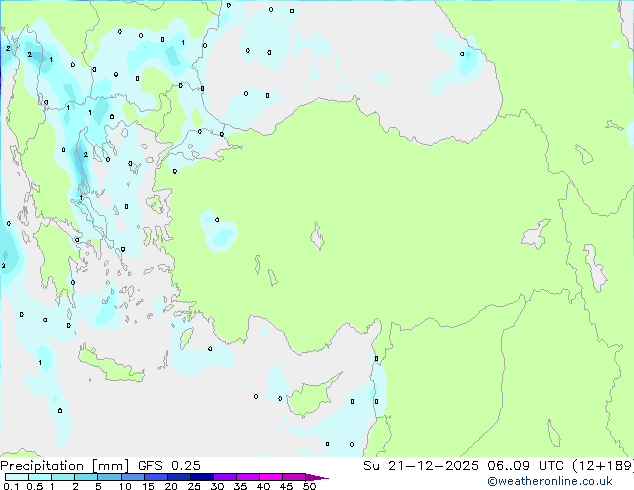This screenshot has width=634, height=490.
Task: Click the precipitation patch over western Turkey
Action: coord(219,233)
